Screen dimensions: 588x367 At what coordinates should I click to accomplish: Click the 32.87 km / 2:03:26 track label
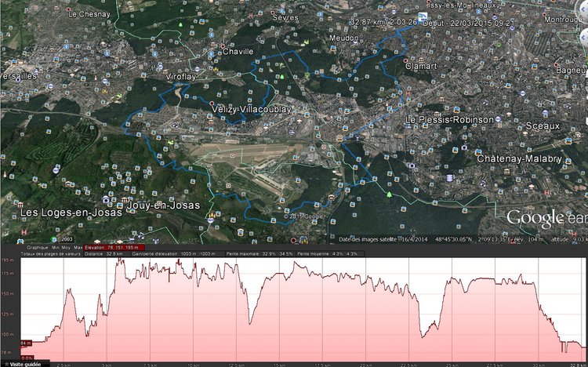click(383, 22)
